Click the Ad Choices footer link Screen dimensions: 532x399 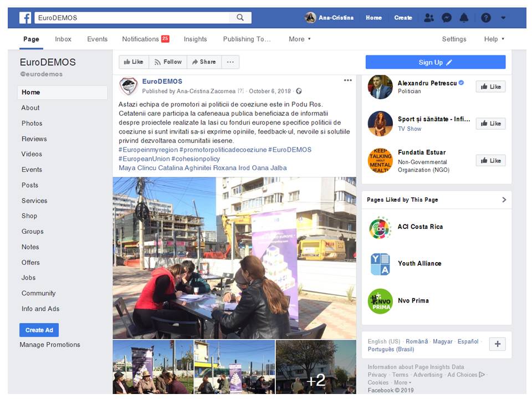466,375
